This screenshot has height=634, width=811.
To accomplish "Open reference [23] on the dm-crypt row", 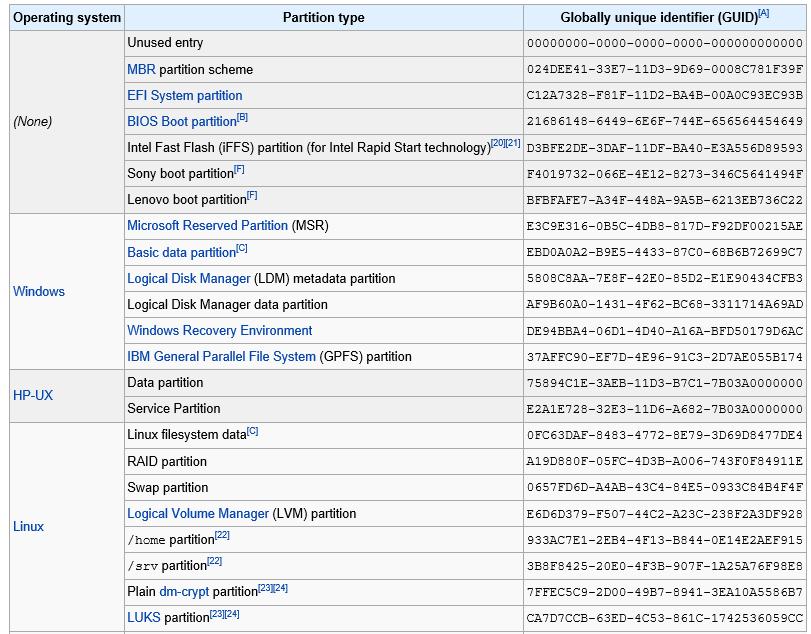I will tap(265, 588).
